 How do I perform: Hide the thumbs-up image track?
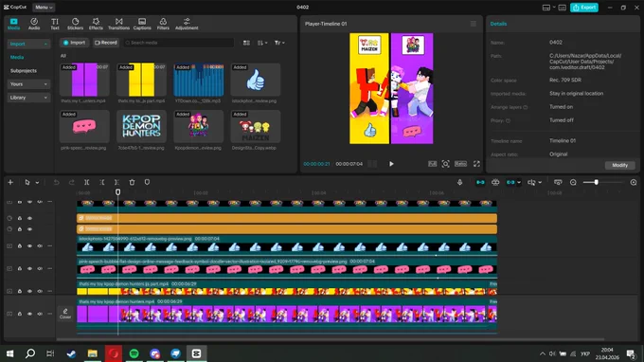tap(29, 245)
